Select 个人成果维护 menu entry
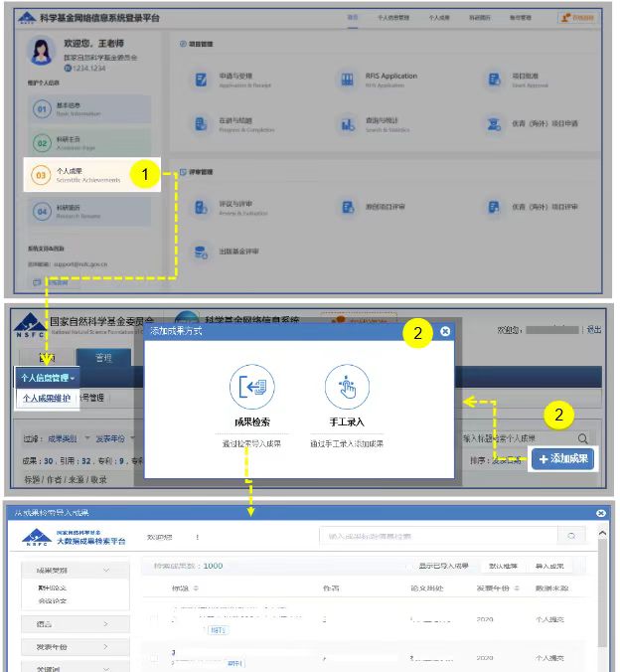Viewport: 620px width, 672px height. click(47, 399)
